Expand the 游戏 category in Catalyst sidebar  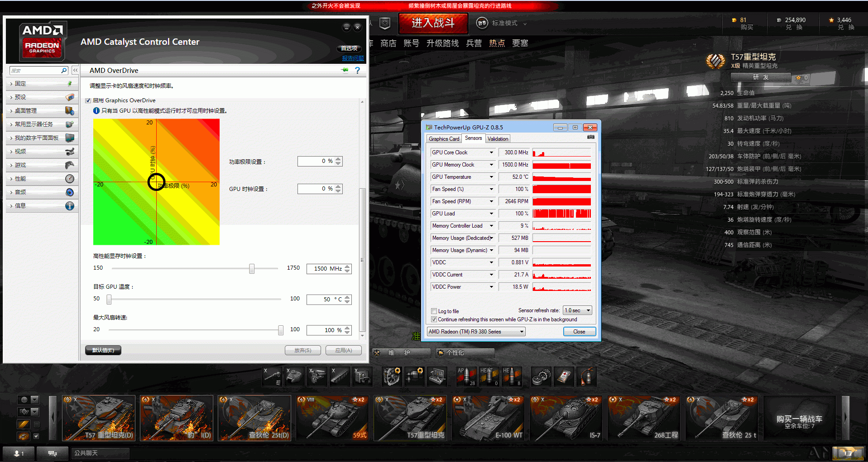pos(42,165)
